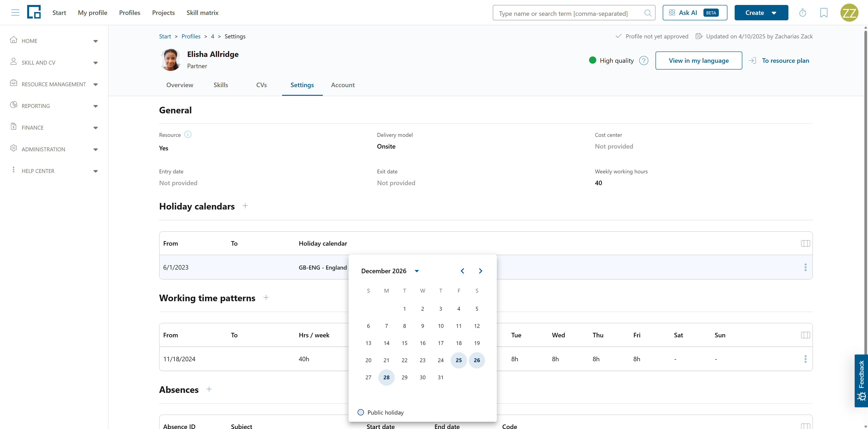Switch to the Skills tab
Image resolution: width=868 pixels, height=429 pixels.
coord(221,85)
